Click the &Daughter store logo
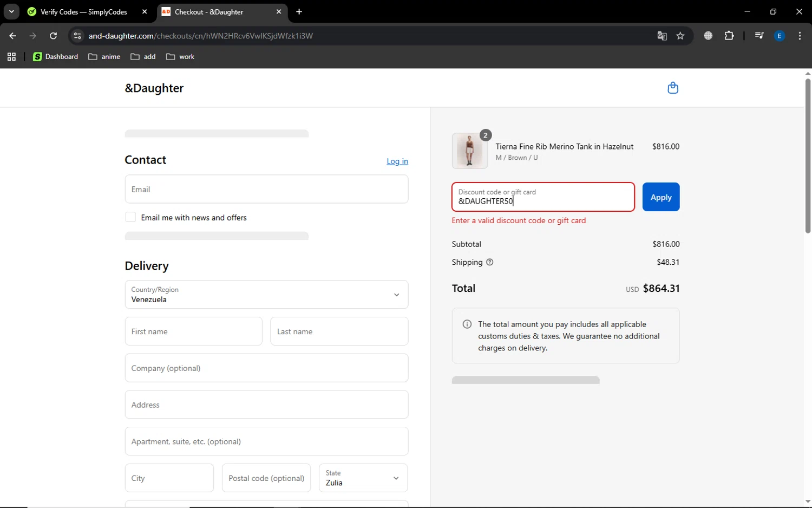 [154, 88]
